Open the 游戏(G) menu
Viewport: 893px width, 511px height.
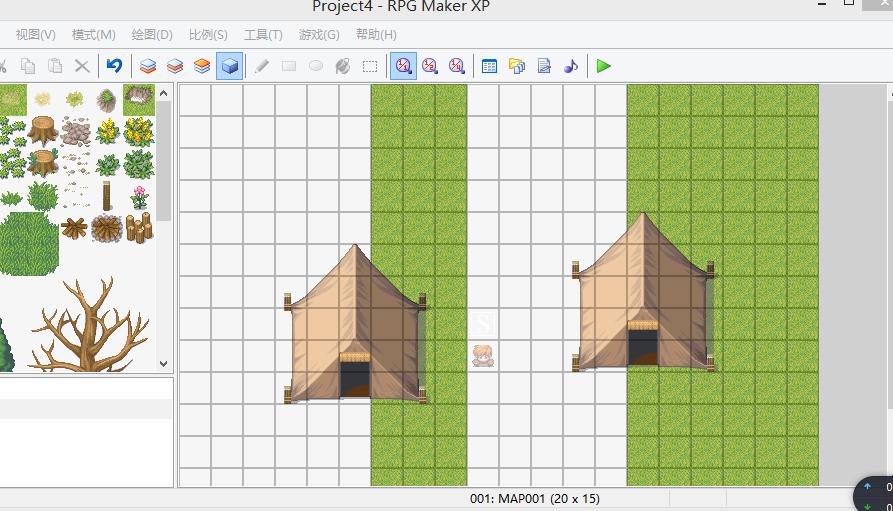319,35
